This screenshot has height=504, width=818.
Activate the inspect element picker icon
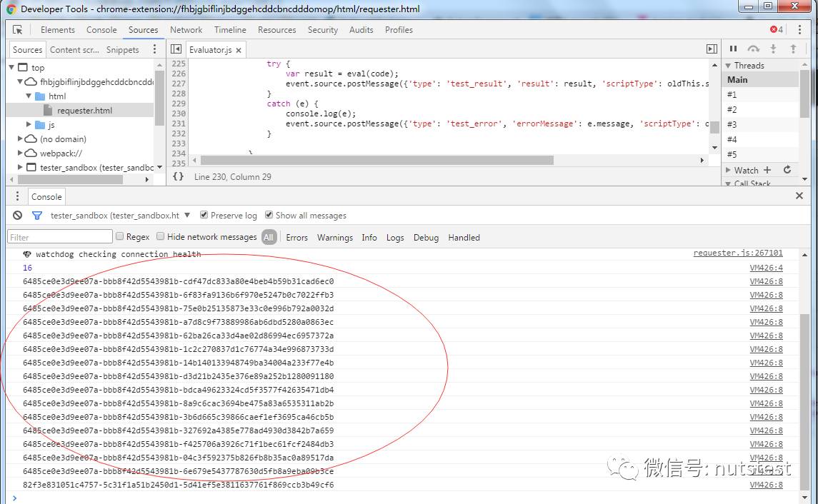(x=18, y=30)
